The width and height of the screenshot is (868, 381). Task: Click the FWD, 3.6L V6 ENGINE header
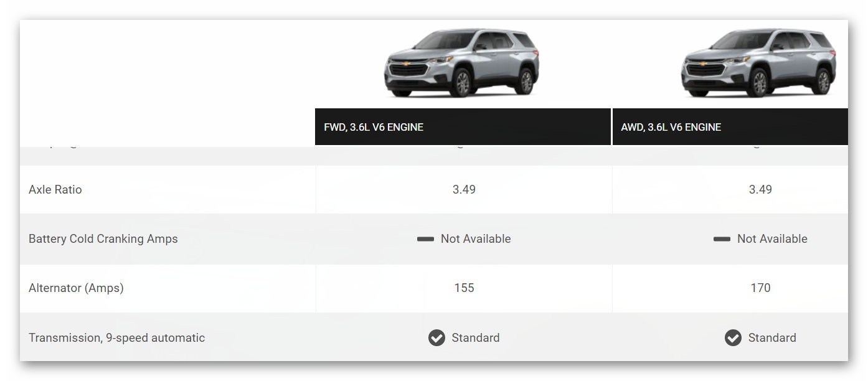point(374,127)
